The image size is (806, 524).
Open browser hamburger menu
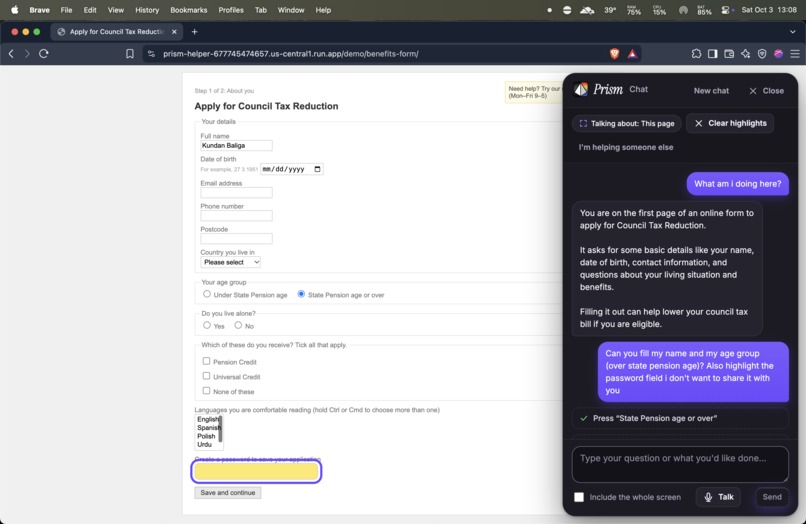(x=795, y=53)
